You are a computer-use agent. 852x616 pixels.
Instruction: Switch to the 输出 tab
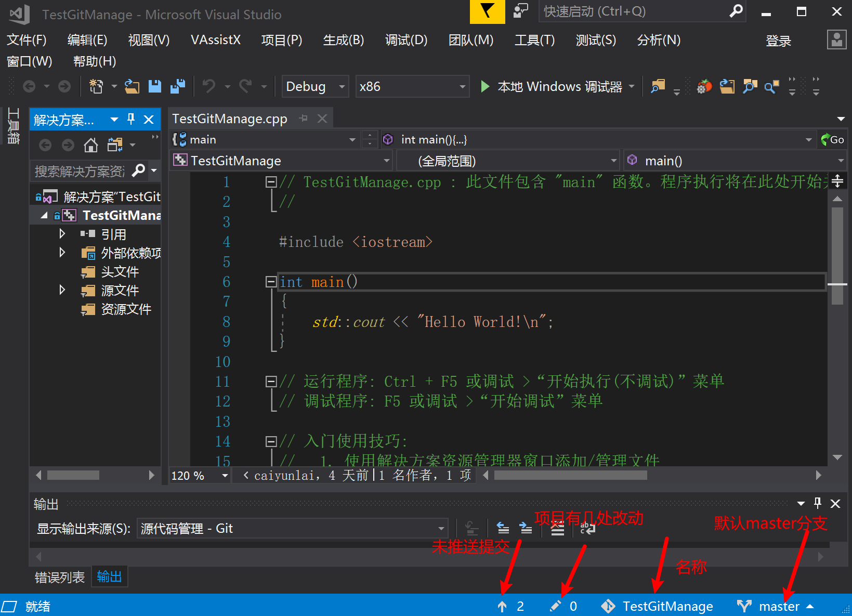point(109,577)
